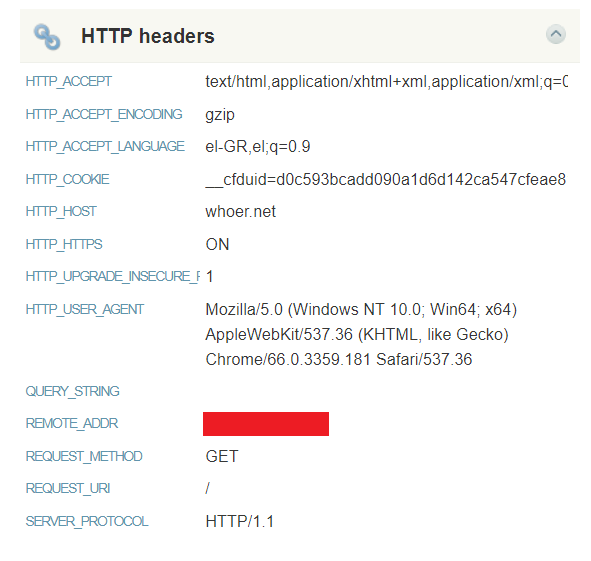Click the HTTP_ACCEPT_ENCODING label
This screenshot has width=591, height=561.
coord(104,114)
